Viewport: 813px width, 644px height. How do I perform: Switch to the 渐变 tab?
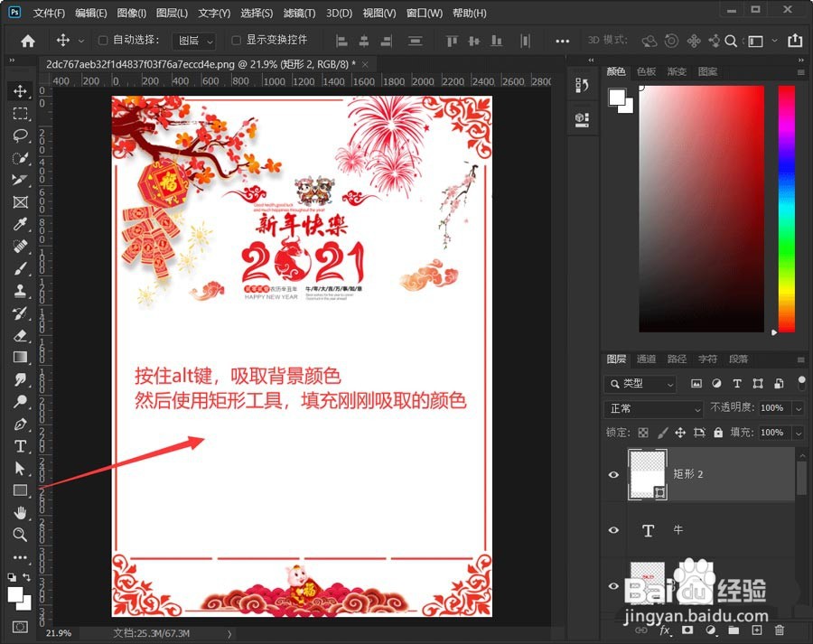coord(677,71)
